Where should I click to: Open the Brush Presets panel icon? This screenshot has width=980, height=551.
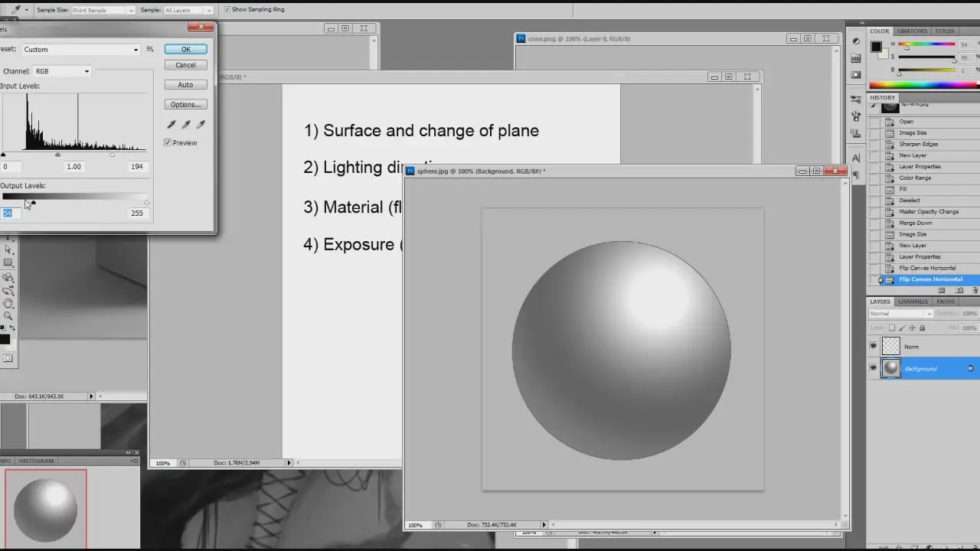tap(856, 100)
